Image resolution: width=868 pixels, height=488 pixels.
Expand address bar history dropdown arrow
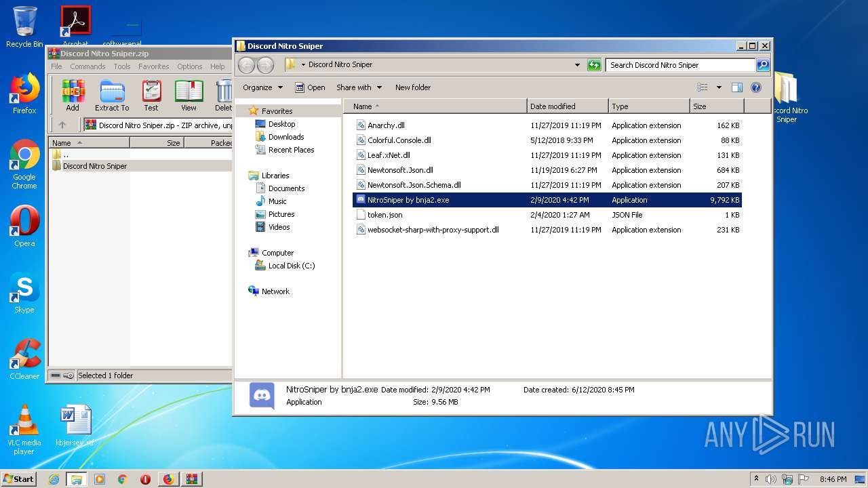(x=577, y=65)
